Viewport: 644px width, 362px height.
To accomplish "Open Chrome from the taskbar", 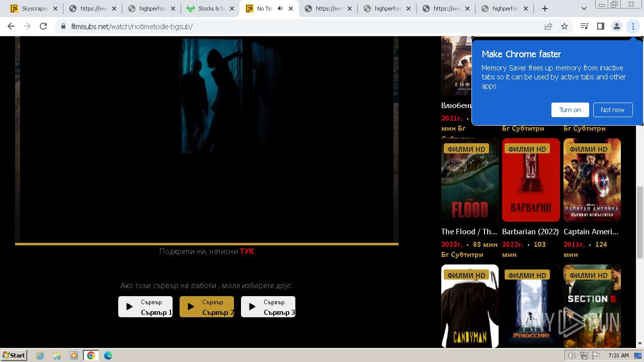I will click(91, 355).
